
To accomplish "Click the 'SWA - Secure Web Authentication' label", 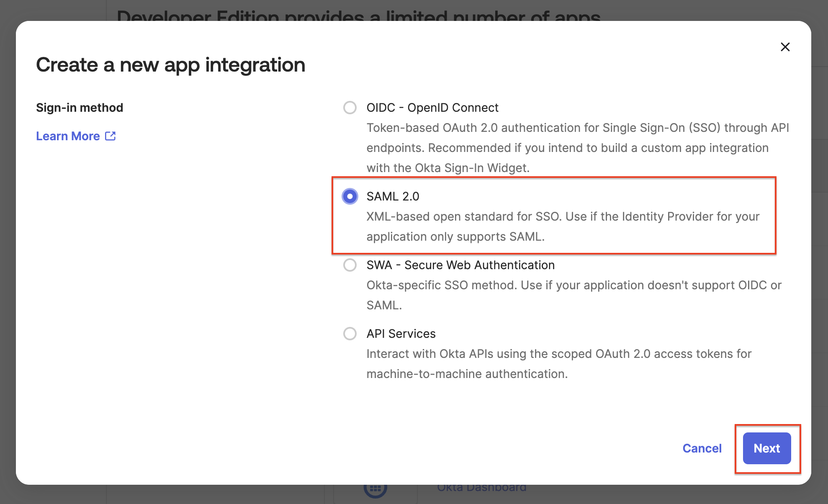I will [x=460, y=265].
